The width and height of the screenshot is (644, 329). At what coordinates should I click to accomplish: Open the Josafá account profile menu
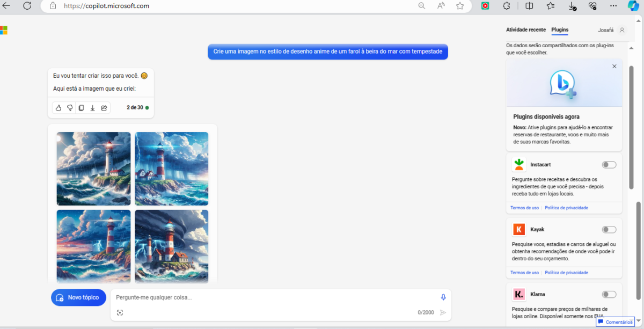click(612, 30)
